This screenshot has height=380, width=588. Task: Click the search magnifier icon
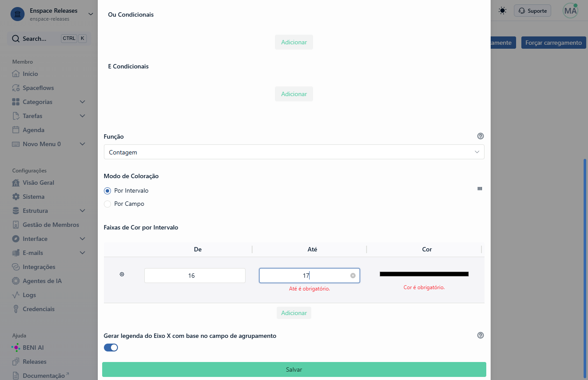[x=15, y=39]
